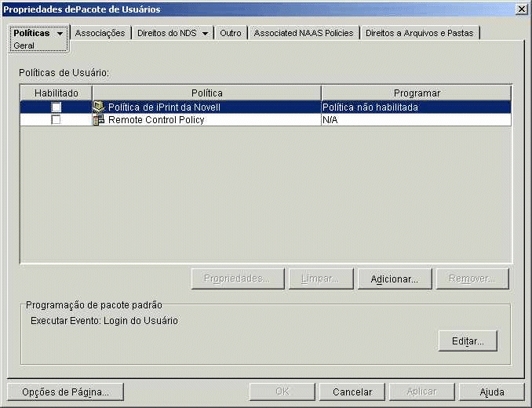Click the Adicionar... button
Image resolution: width=532 pixels, height=408 pixels.
coord(395,279)
